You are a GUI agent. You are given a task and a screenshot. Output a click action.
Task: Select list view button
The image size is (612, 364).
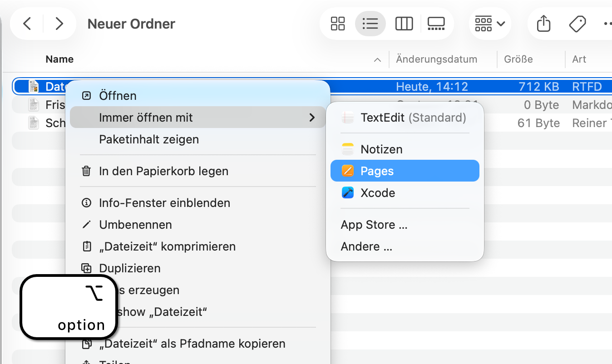point(370,24)
